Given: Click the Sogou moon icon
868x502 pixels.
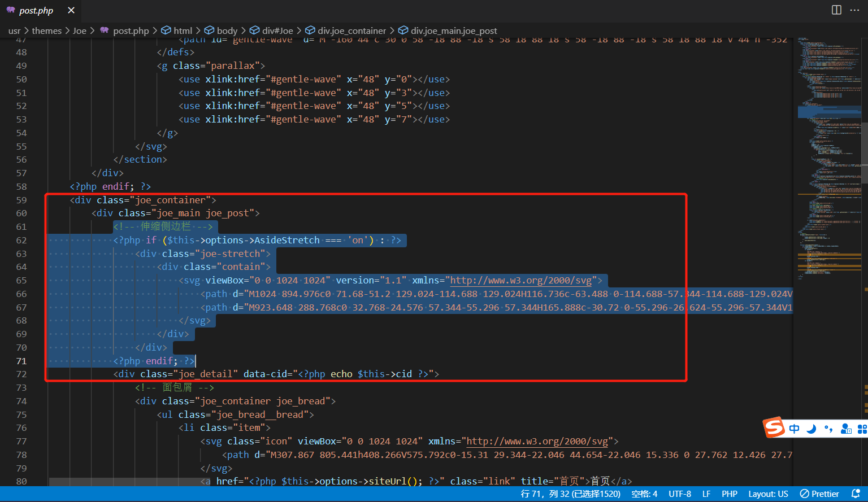Looking at the screenshot, I should click(x=811, y=429).
